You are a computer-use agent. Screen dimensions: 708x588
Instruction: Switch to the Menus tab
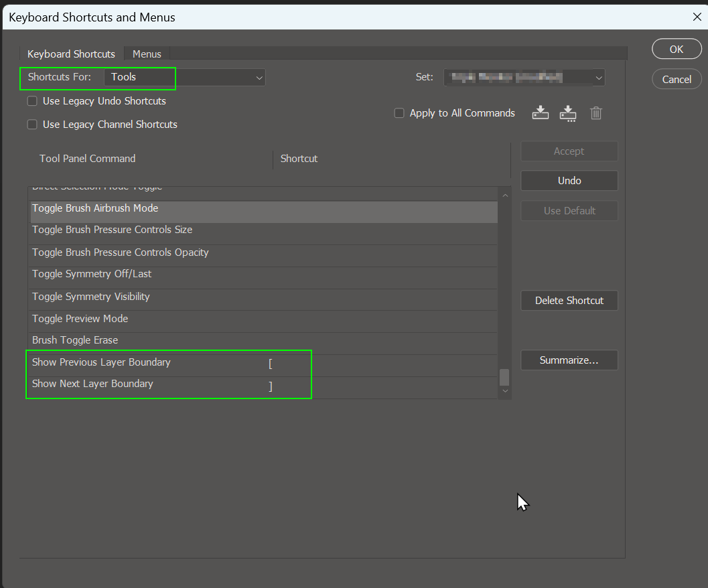(x=147, y=54)
